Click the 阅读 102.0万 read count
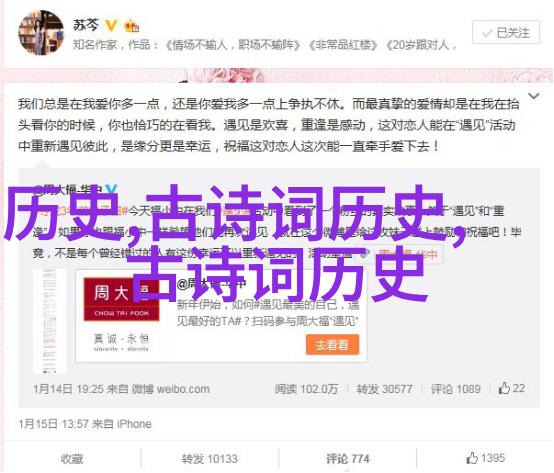 point(306,389)
